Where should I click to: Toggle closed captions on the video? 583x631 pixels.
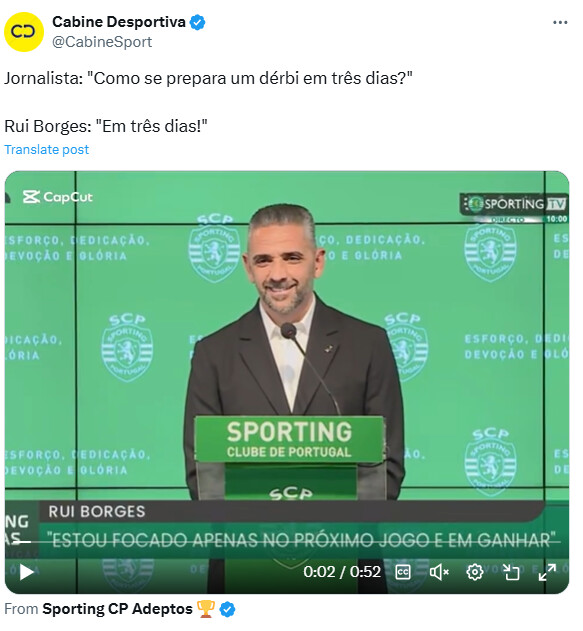403,572
